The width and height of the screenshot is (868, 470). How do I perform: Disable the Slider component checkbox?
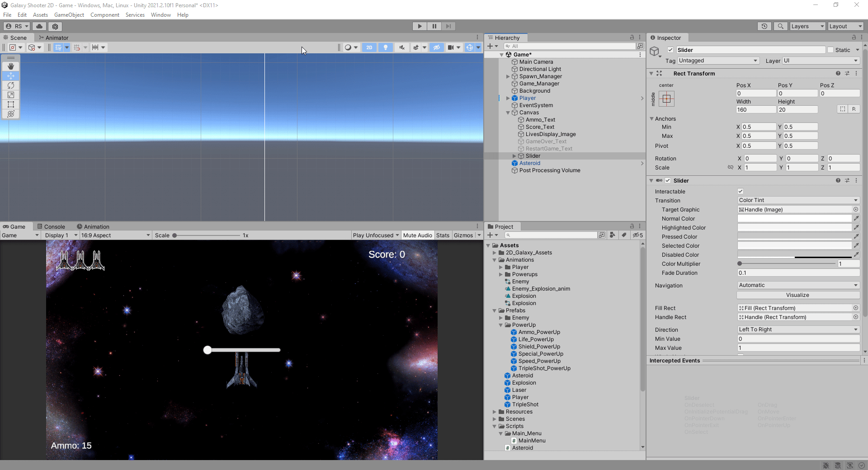click(x=668, y=180)
